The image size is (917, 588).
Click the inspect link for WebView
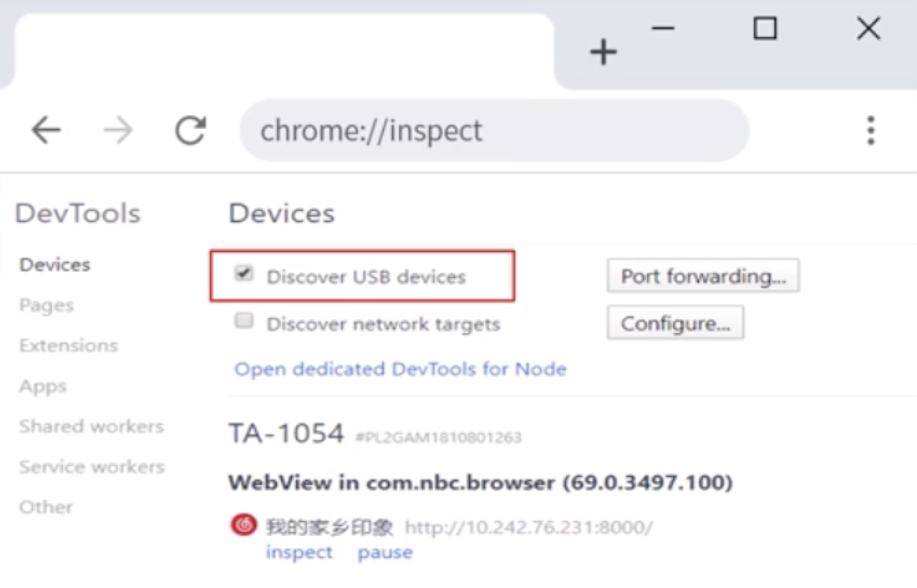click(x=299, y=552)
